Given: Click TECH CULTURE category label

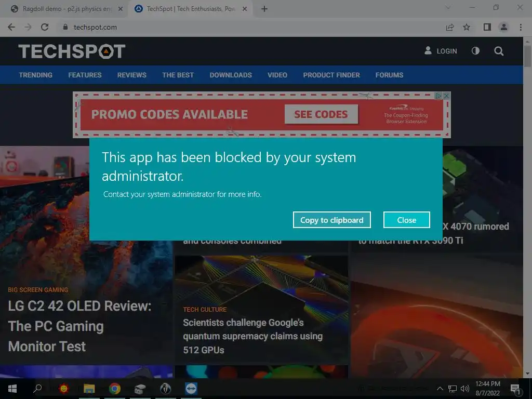Looking at the screenshot, I should pyautogui.click(x=205, y=310).
